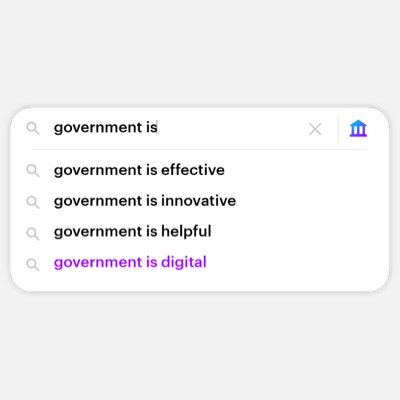Screen dimensions: 400x400
Task: Click the word digital in highlighted suggestion
Action: pos(184,262)
